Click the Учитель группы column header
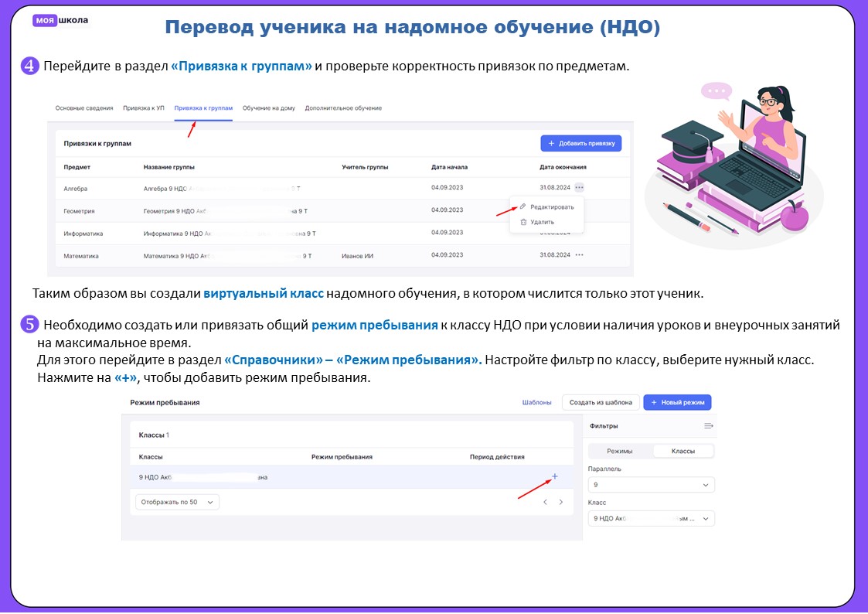 pyautogui.click(x=365, y=167)
